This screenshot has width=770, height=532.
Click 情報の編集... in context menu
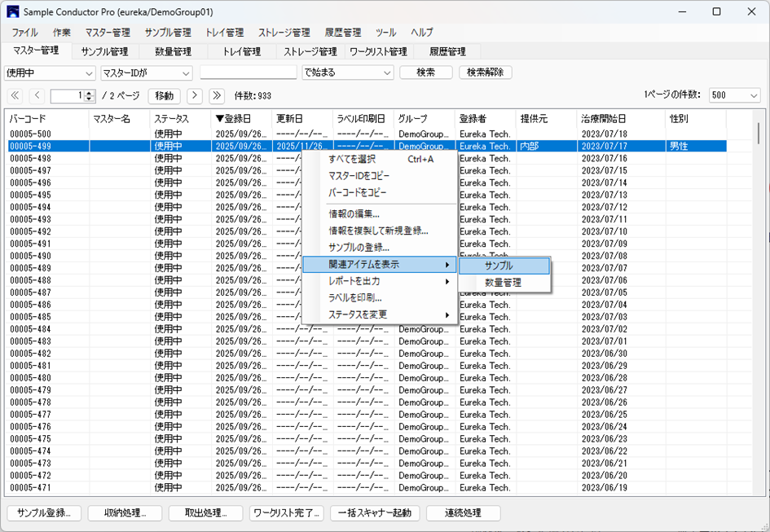click(x=354, y=213)
